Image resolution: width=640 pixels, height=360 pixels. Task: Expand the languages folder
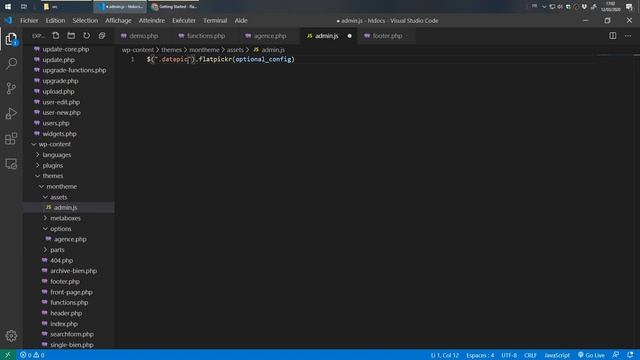tap(56, 155)
